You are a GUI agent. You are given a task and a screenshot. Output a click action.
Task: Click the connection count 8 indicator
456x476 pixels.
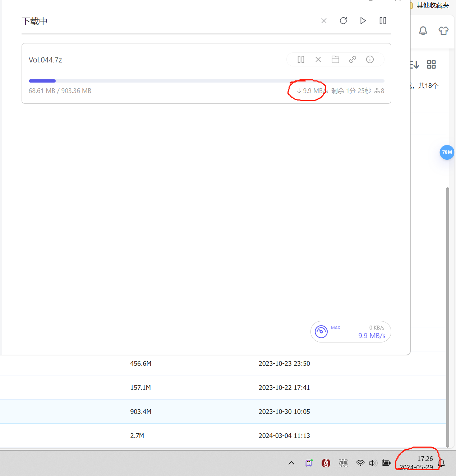click(x=379, y=91)
